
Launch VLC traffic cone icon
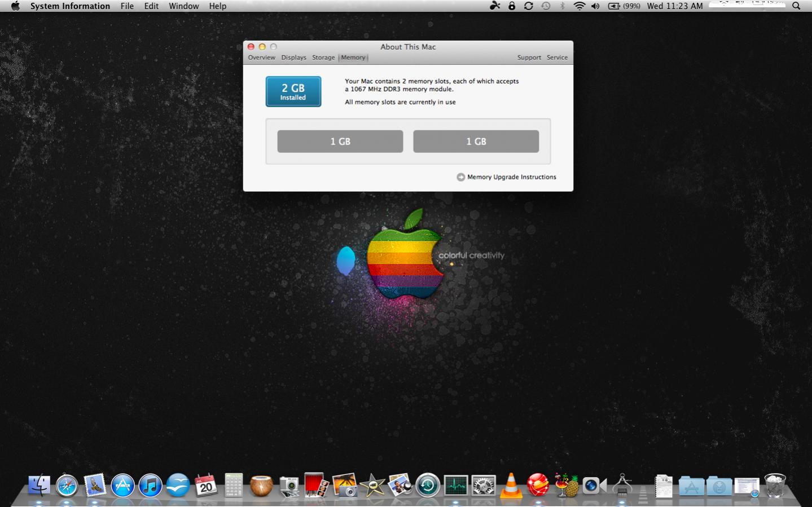tap(511, 486)
